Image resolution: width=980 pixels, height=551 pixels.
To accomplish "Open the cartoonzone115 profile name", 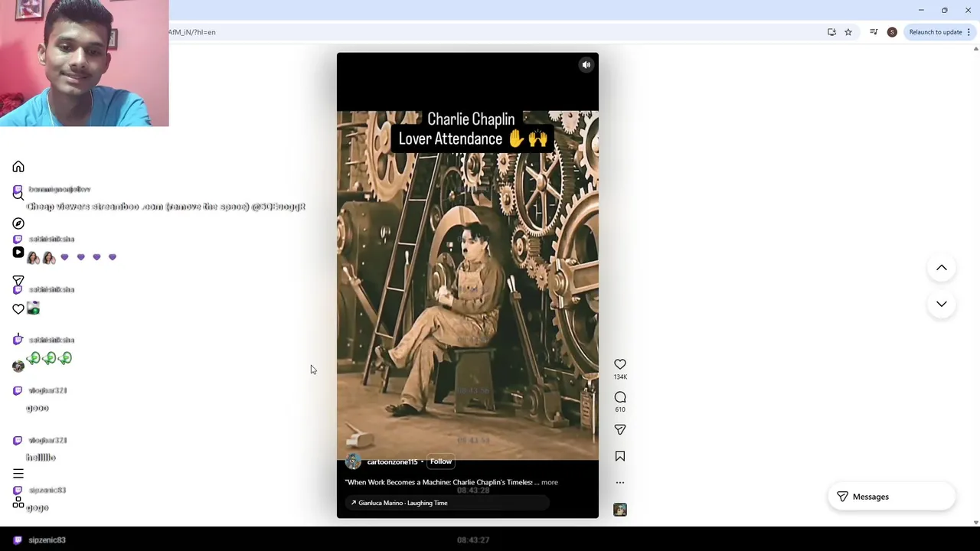I will coord(392,461).
